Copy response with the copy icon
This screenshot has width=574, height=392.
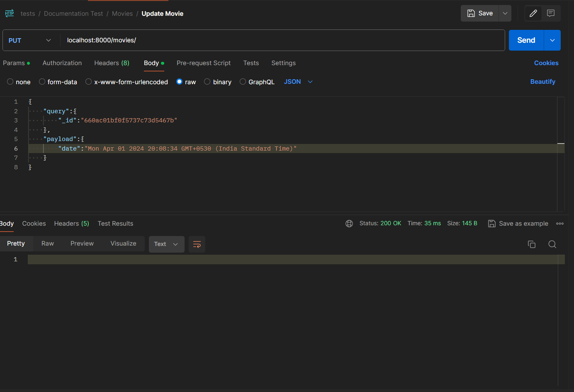tap(532, 244)
